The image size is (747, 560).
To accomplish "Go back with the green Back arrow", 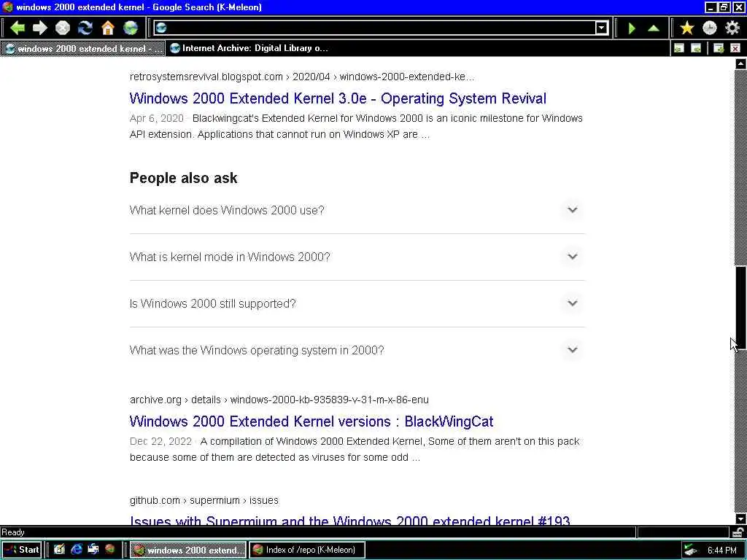I will (x=18, y=28).
